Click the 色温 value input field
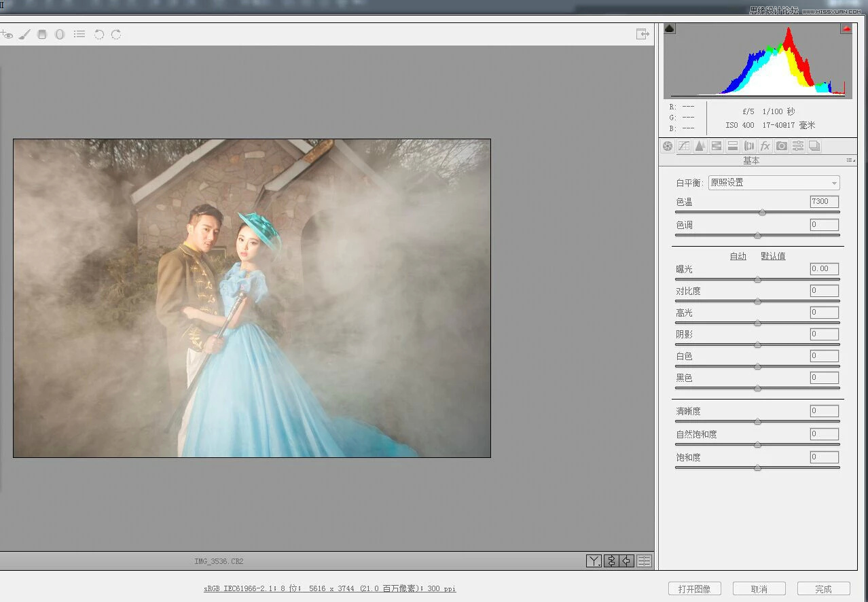The height and width of the screenshot is (602, 868). click(x=824, y=202)
